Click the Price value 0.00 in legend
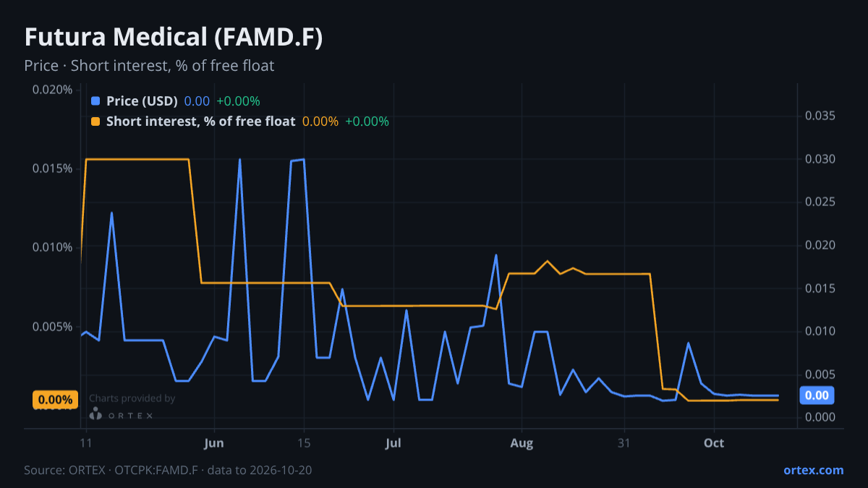 (197, 101)
